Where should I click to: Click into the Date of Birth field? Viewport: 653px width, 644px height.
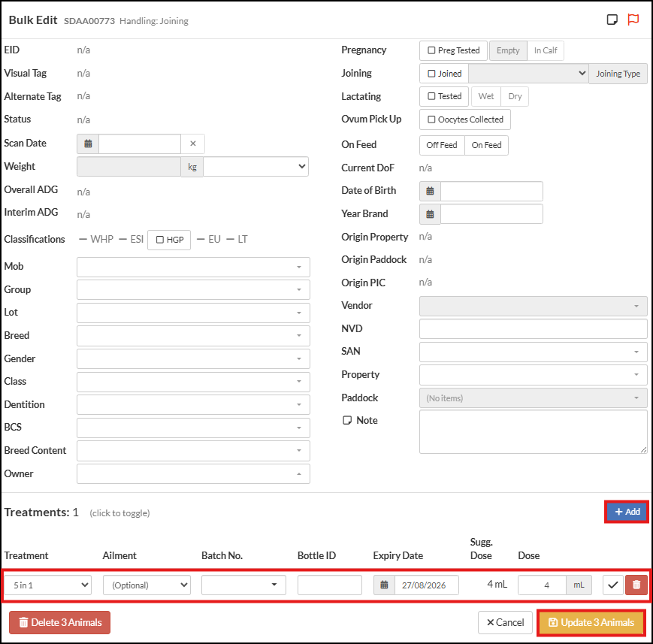coord(491,191)
